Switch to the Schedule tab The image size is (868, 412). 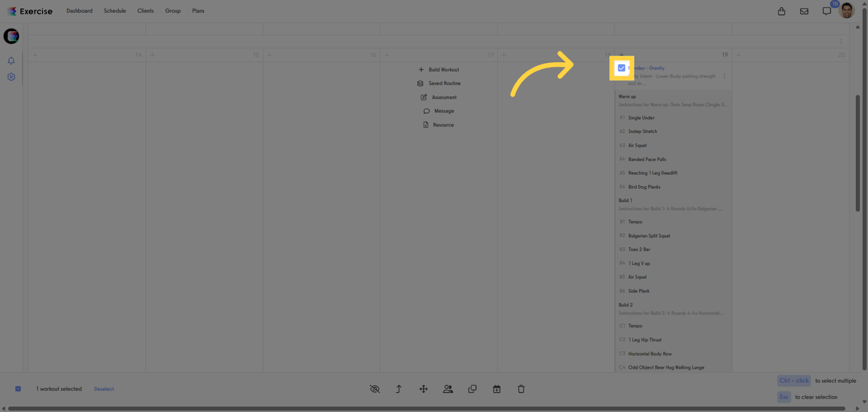[114, 11]
